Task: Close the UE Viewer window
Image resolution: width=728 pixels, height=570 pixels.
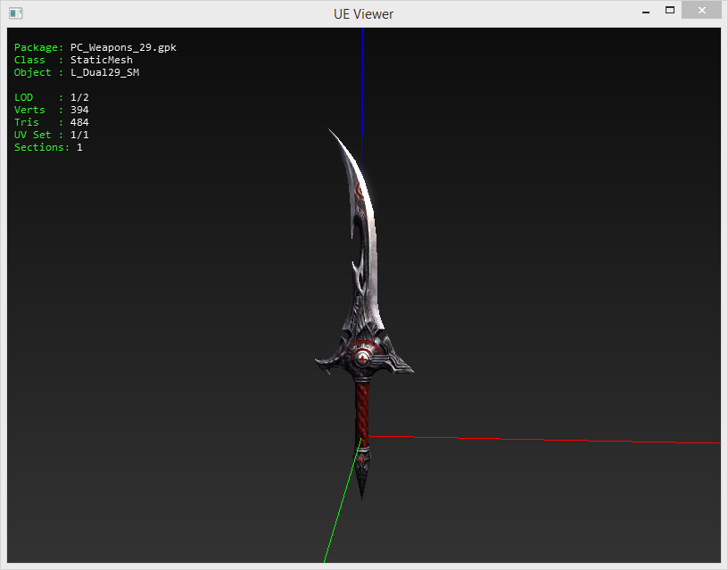Action: (x=703, y=11)
